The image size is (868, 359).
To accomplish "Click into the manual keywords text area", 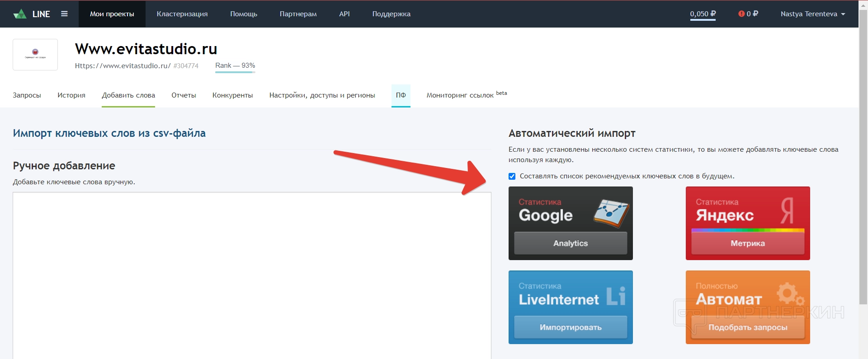I will click(x=252, y=275).
